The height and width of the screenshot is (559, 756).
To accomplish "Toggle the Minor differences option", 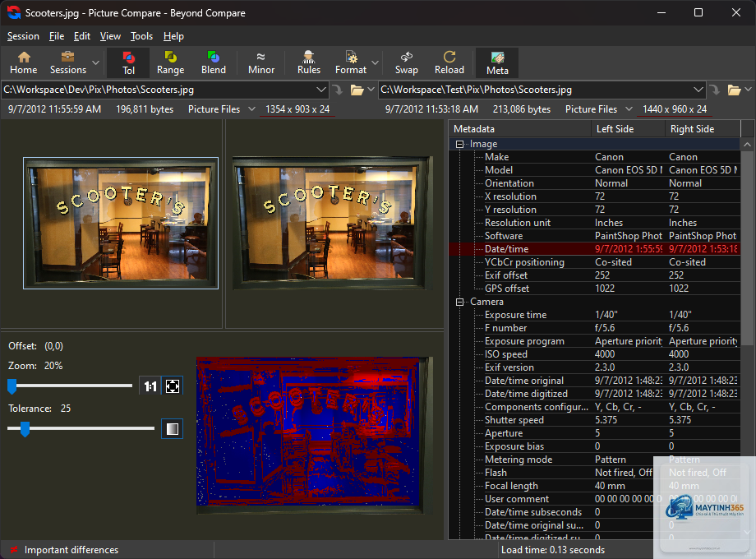I will point(260,62).
